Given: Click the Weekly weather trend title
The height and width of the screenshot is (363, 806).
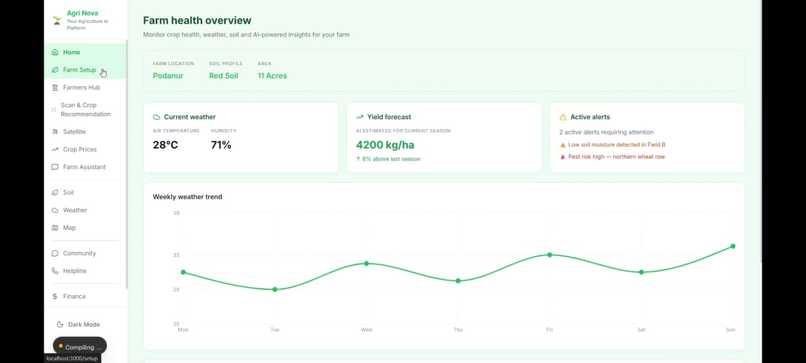Looking at the screenshot, I should [x=188, y=197].
